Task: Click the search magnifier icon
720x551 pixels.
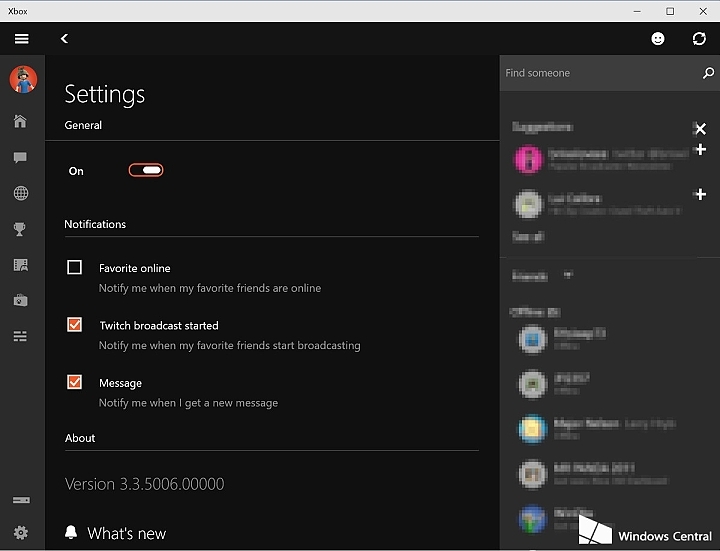Action: [709, 73]
